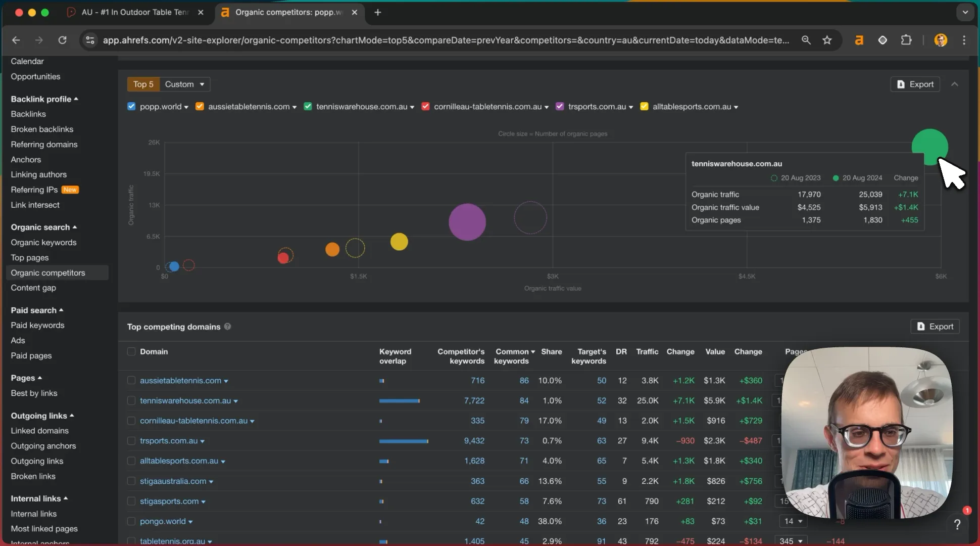The width and height of the screenshot is (980, 546).
Task: Reload the current browser page
Action: pos(62,40)
